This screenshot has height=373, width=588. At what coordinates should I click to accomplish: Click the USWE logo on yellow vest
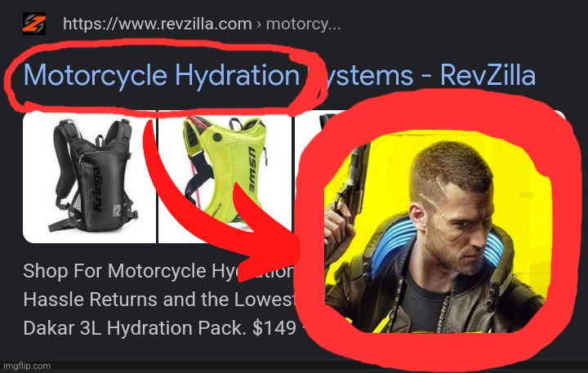[x=252, y=170]
